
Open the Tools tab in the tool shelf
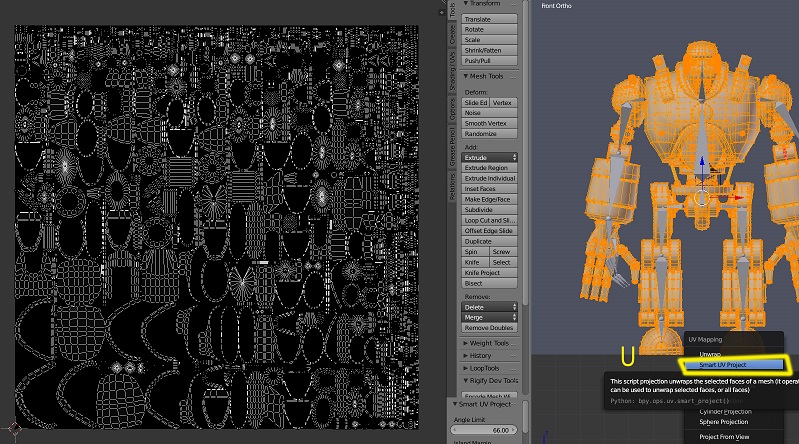[x=452, y=8]
